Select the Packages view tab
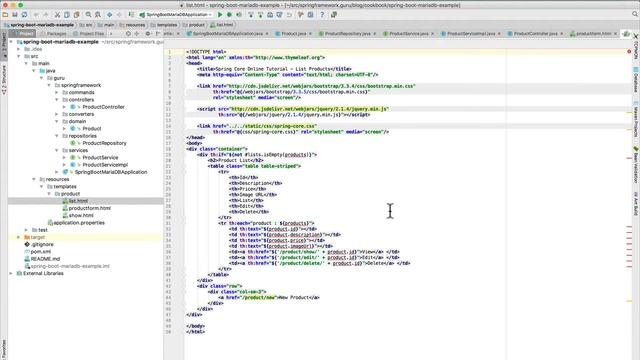640x360 pixels. pos(54,33)
